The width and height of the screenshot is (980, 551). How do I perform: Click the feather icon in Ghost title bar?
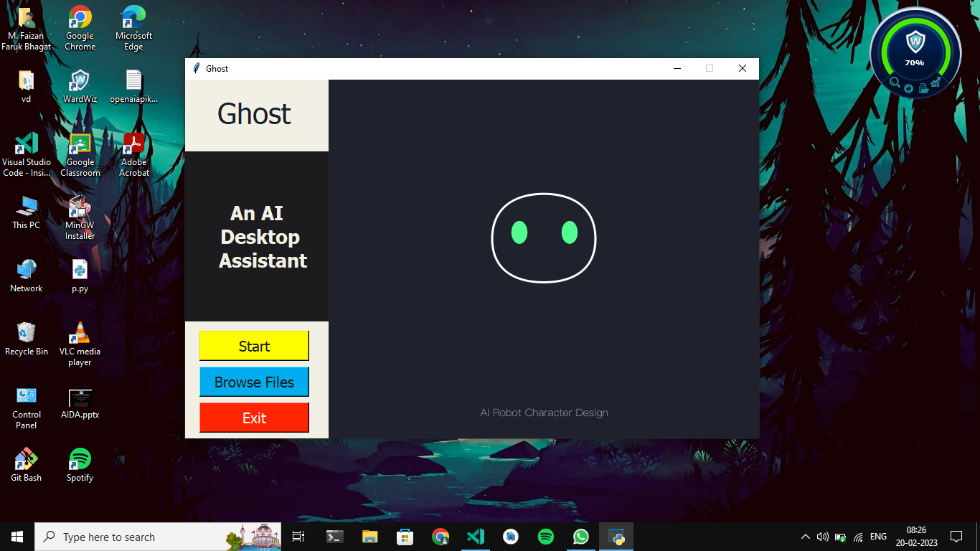tap(196, 68)
